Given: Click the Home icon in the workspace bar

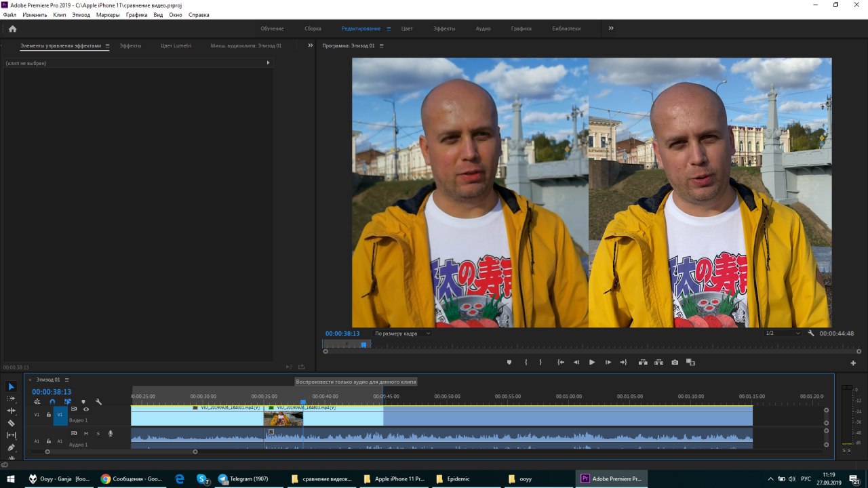Looking at the screenshot, I should click(x=12, y=28).
